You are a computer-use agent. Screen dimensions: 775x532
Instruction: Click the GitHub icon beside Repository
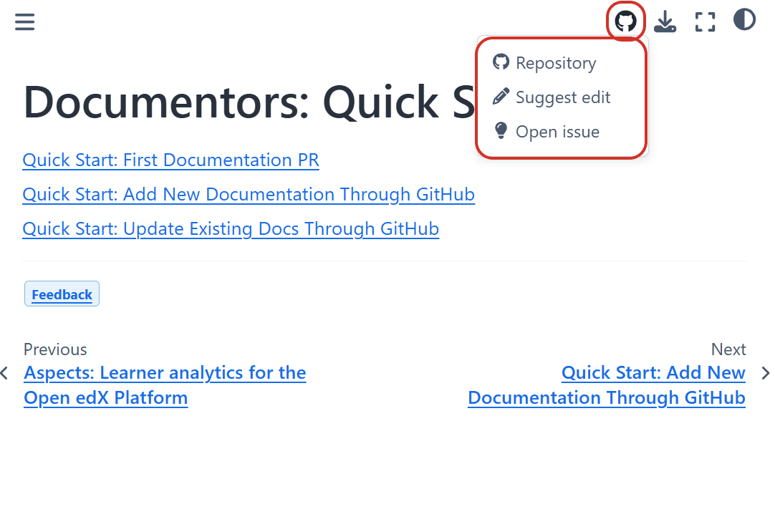(x=501, y=62)
